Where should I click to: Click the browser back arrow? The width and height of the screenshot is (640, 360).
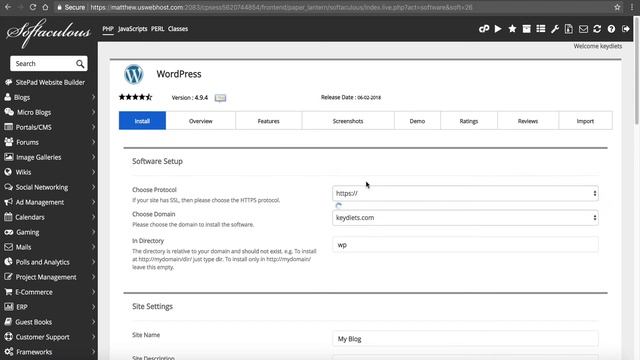click(8, 7)
